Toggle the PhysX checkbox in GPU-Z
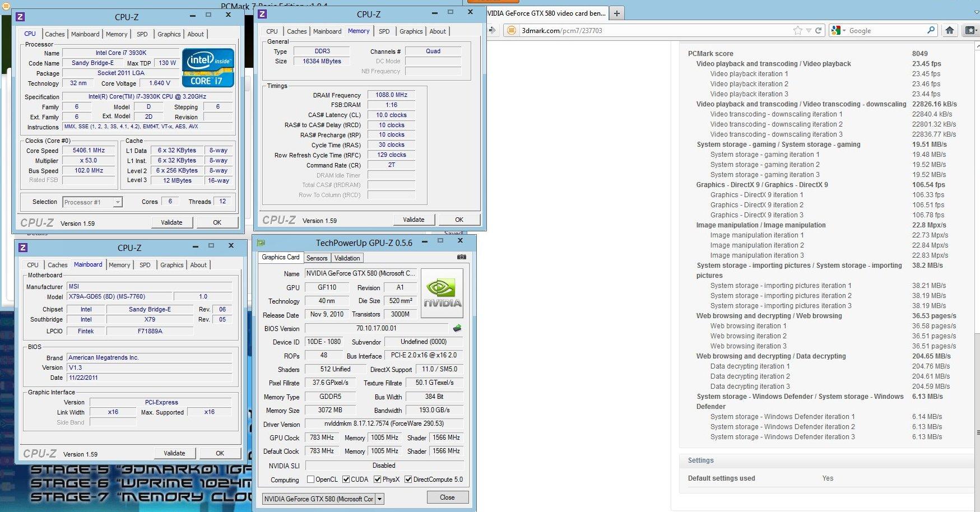 tap(378, 480)
